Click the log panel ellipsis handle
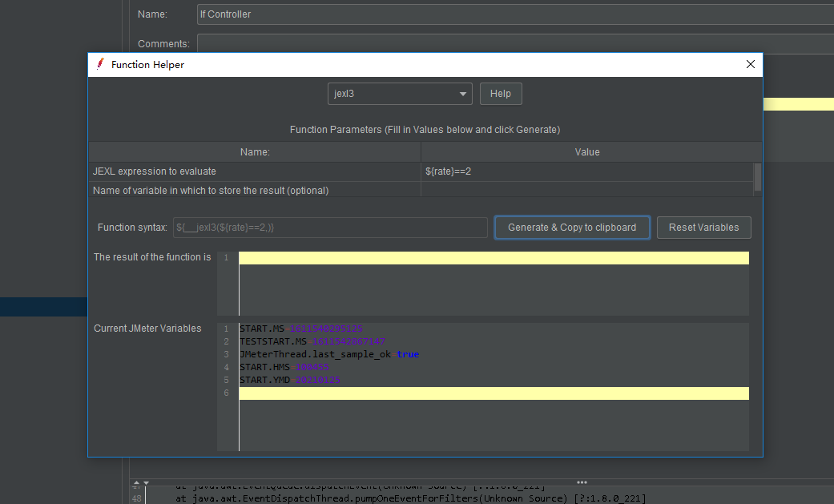 [x=582, y=482]
